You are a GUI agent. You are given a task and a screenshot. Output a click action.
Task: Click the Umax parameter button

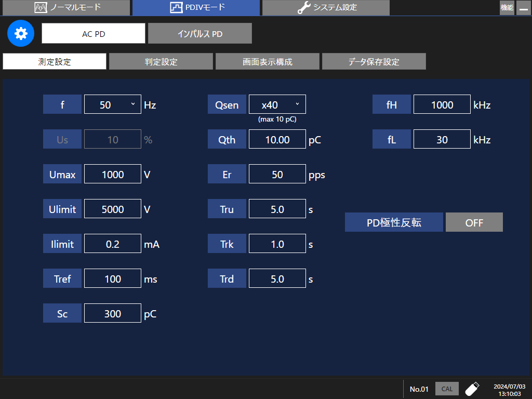pyautogui.click(x=62, y=174)
